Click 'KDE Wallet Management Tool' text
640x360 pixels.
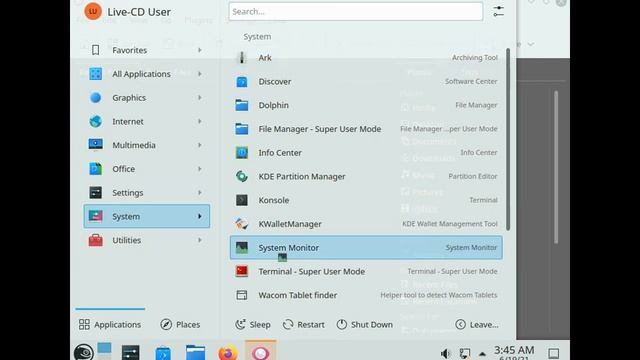pos(450,224)
